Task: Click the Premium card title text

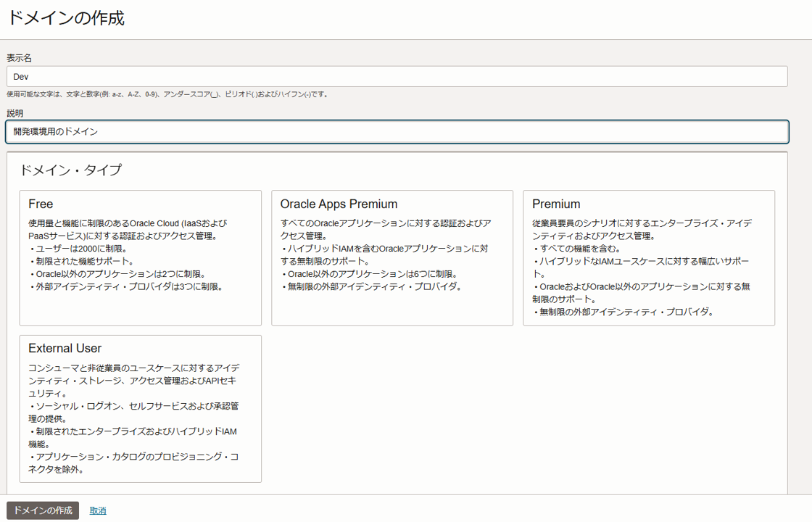Action: click(x=556, y=204)
